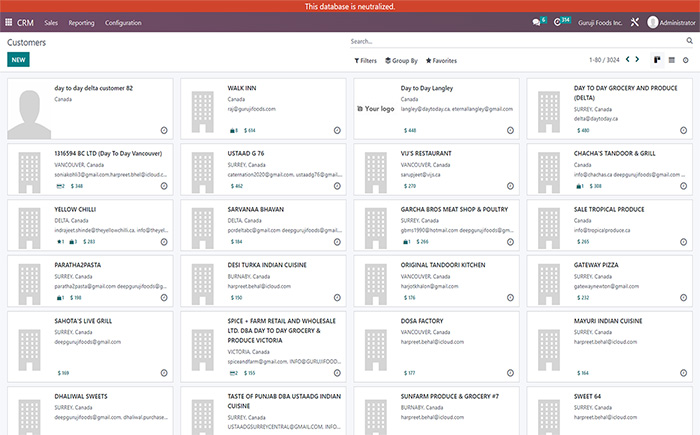Click sales total $ 232 on GATEWAY PIZZA
Viewport: 700px width, 435px height.
(x=583, y=297)
